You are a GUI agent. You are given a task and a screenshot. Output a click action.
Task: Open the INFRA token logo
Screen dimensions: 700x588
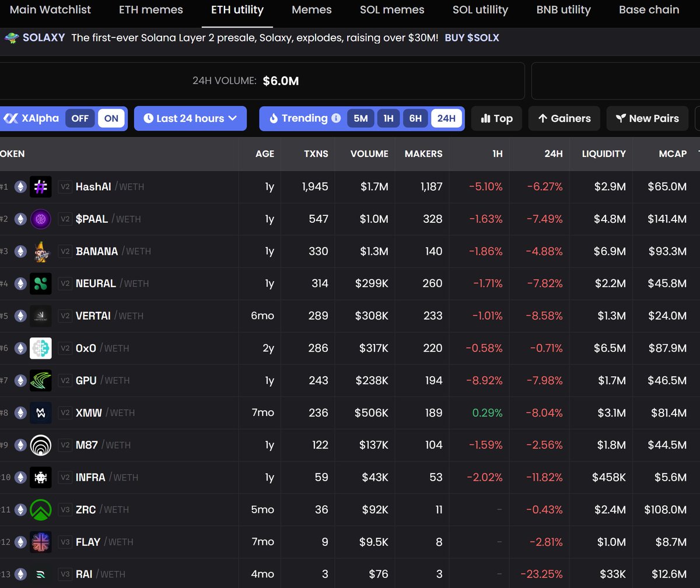pos(41,477)
